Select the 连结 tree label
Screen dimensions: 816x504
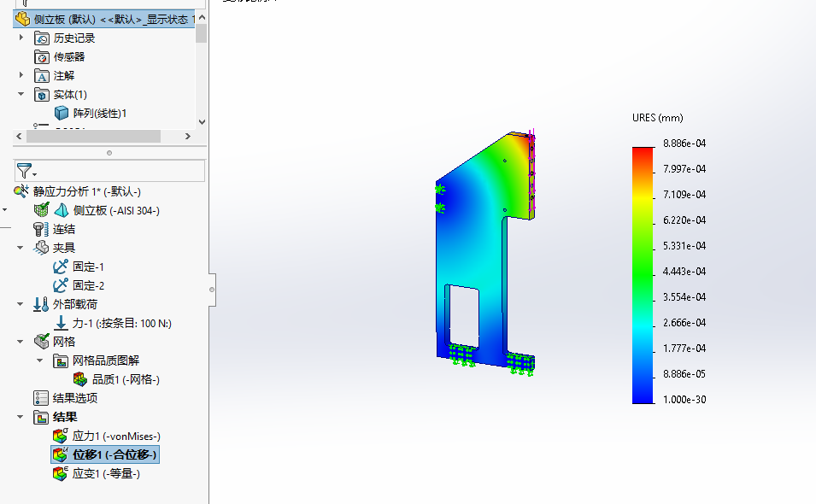point(64,230)
